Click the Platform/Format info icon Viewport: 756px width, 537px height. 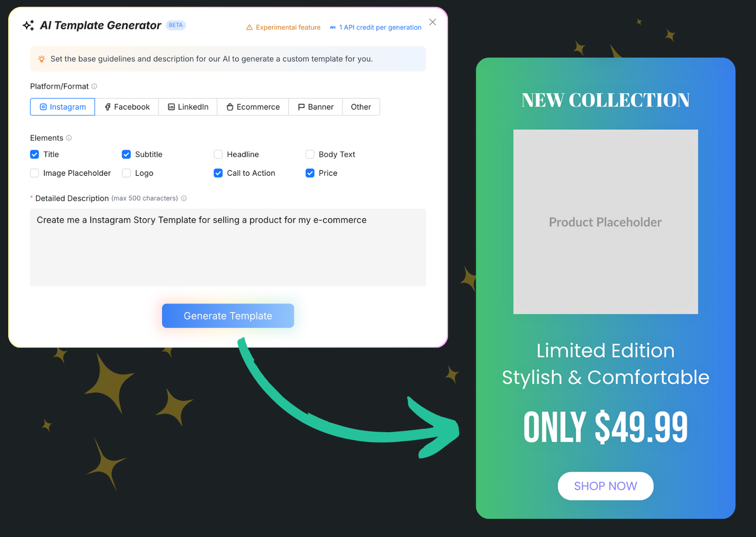[94, 86]
